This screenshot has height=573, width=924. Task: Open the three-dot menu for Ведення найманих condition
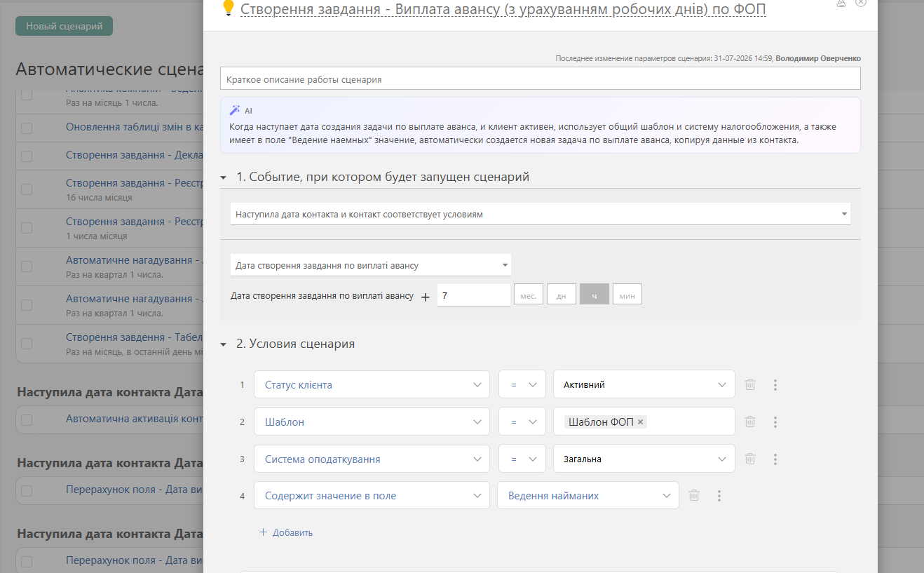tap(719, 495)
